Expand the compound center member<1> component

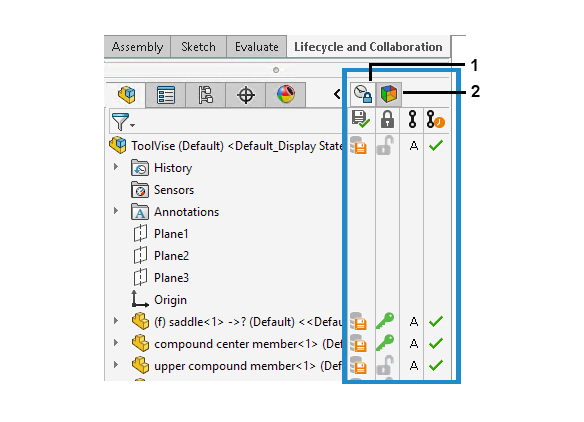coord(116,343)
